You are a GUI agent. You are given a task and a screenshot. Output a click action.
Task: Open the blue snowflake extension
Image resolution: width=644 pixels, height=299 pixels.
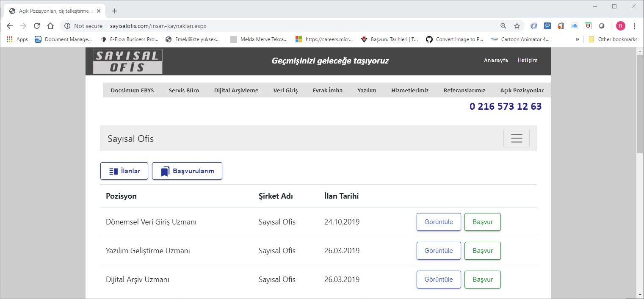(x=547, y=26)
